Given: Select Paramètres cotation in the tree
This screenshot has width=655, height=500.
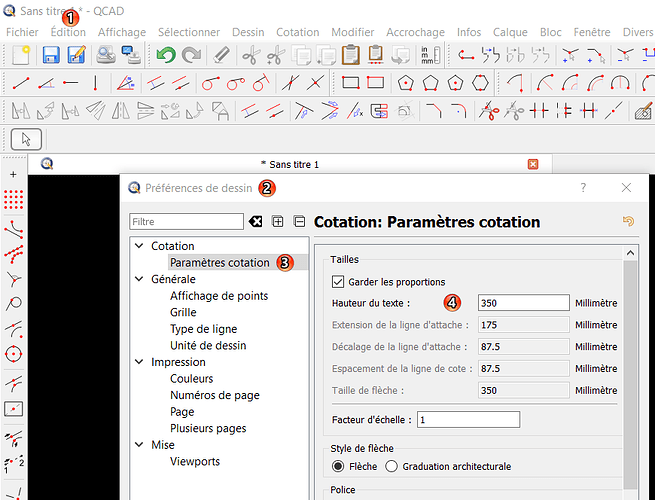Looking at the screenshot, I should (220, 263).
